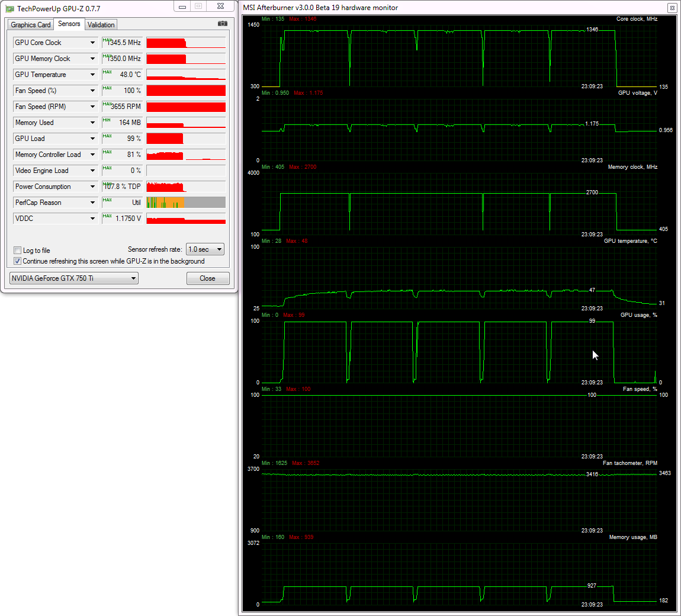Close the GPU-Z window via title bar
This screenshot has height=616, width=681.
click(221, 7)
